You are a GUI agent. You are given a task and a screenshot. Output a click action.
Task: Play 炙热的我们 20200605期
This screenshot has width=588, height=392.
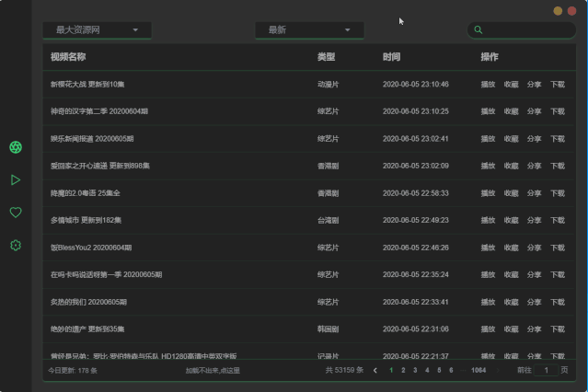coord(488,302)
